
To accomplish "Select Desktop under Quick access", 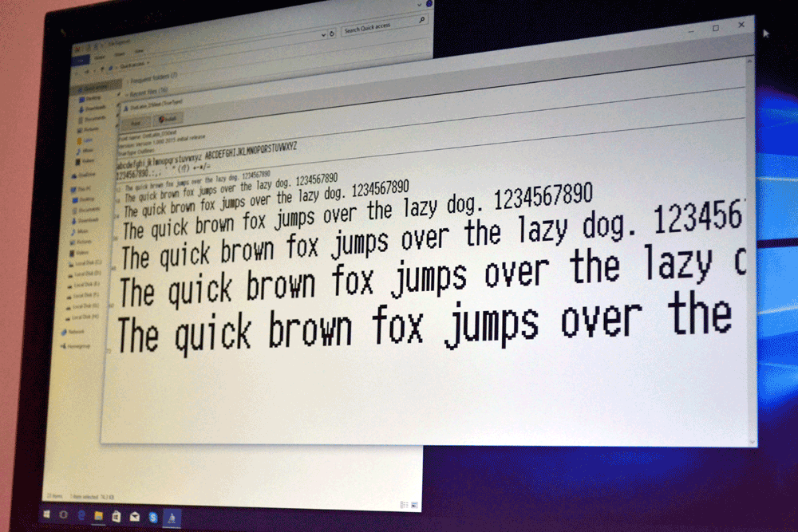I will point(91,98).
